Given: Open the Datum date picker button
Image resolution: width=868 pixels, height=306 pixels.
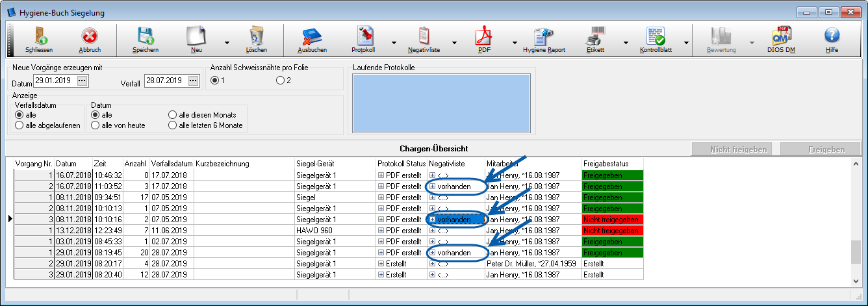Looking at the screenshot, I should pyautogui.click(x=82, y=81).
